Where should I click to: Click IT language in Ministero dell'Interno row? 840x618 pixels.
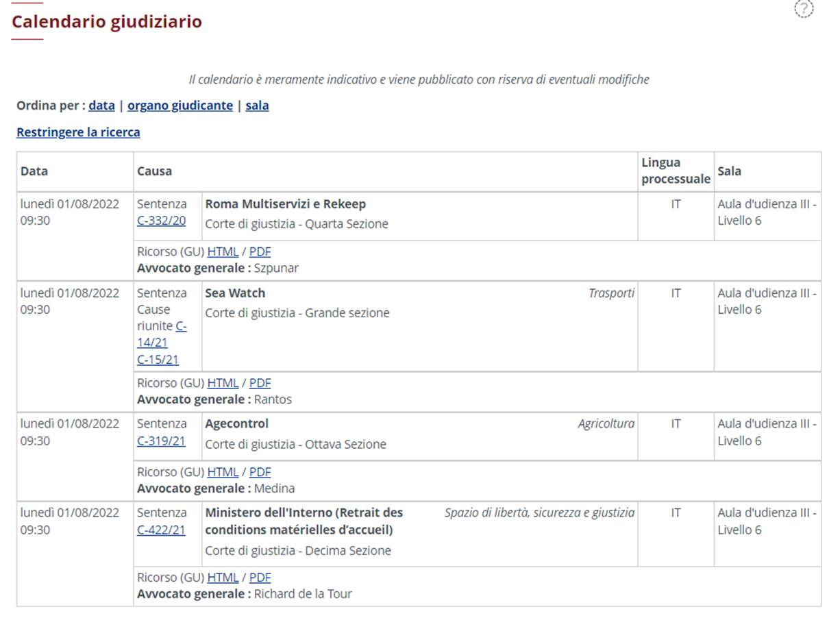click(x=676, y=512)
